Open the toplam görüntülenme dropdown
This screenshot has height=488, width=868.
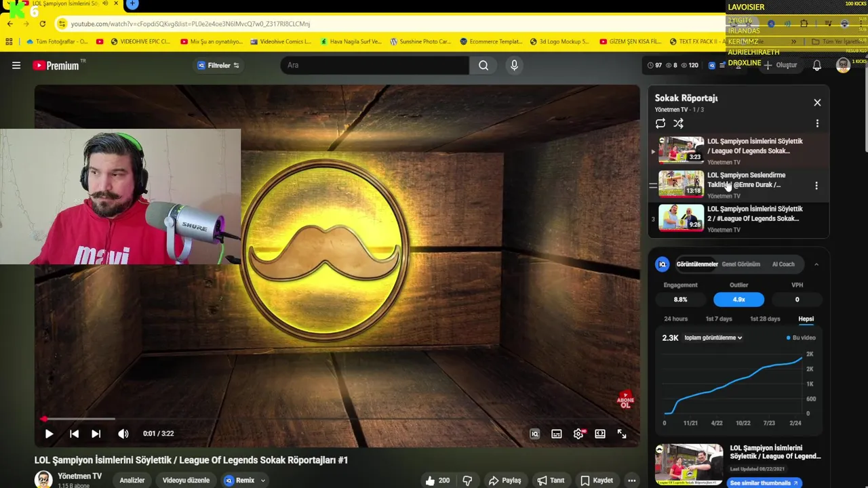(713, 338)
